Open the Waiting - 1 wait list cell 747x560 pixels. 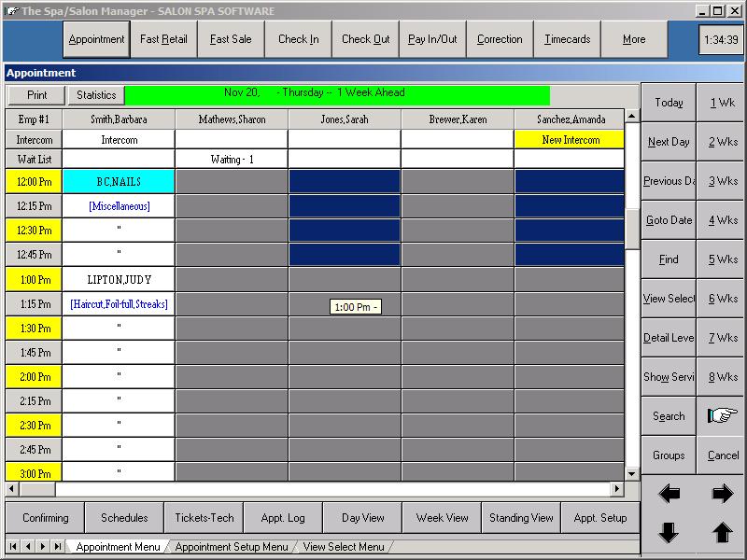pos(232,160)
